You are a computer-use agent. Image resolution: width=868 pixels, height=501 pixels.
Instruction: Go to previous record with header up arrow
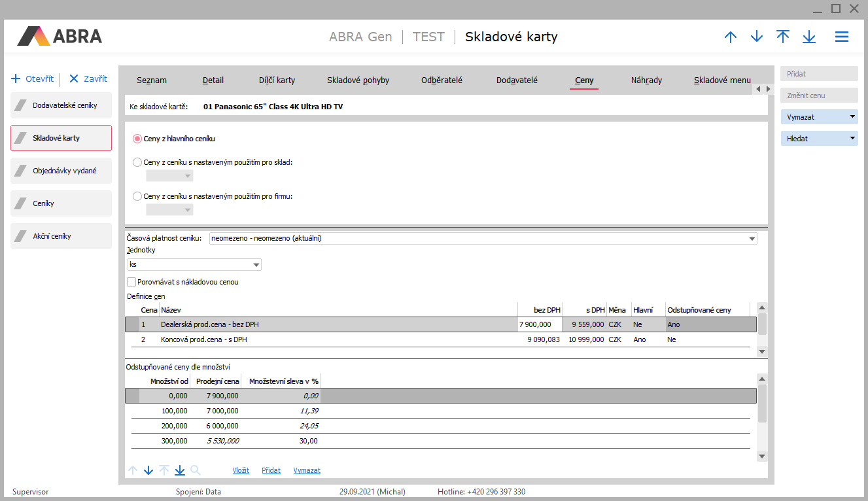point(731,37)
